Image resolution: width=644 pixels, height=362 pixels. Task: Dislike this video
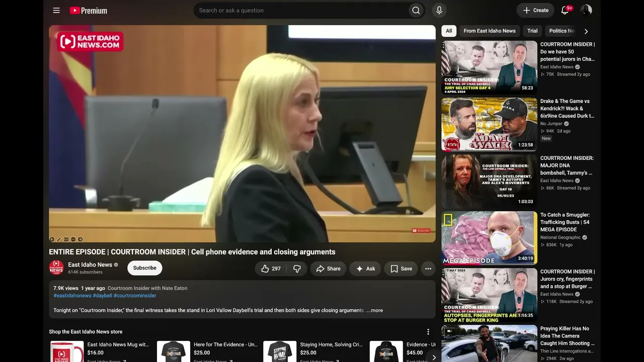[x=297, y=268]
